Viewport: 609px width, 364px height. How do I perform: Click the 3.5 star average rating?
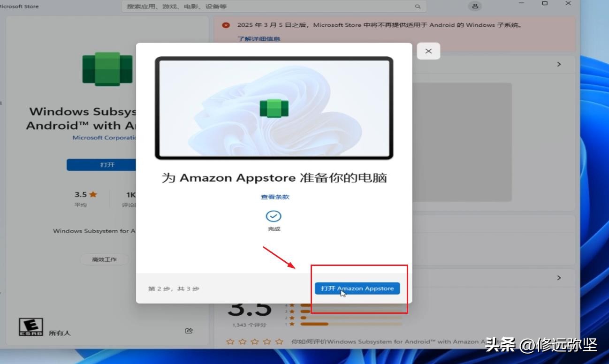tap(86, 195)
